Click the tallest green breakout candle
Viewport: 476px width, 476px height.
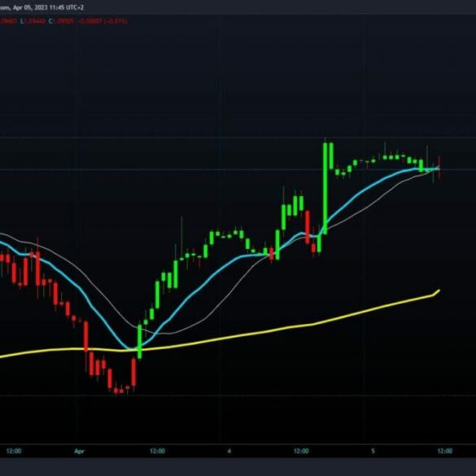click(x=325, y=188)
